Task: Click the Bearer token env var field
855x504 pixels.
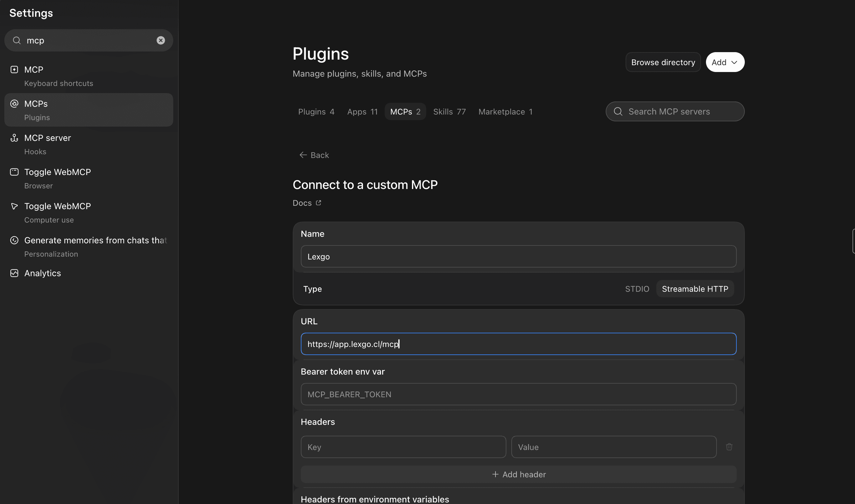Action: coord(519,394)
